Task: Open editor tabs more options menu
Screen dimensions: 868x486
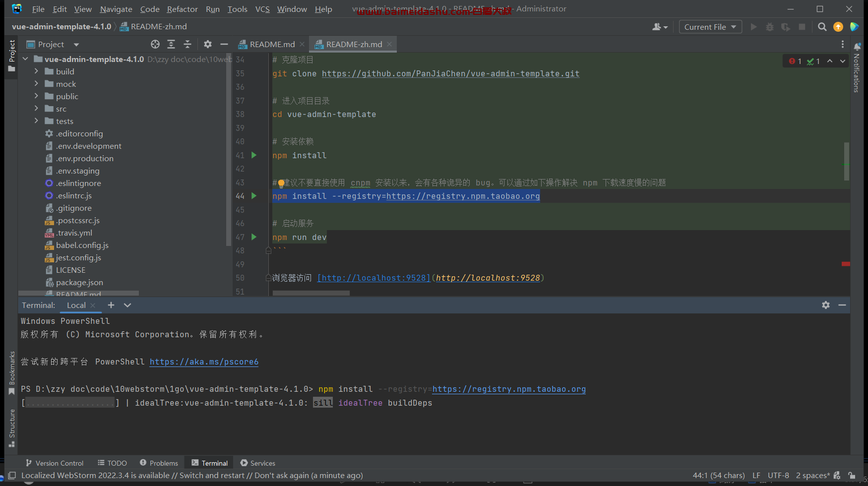Action: 843,44
